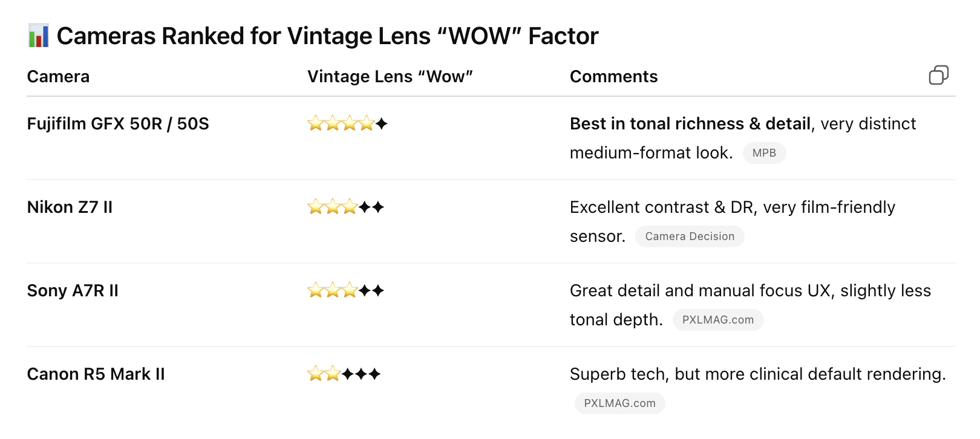
Task: Click the Sony A7R II star rating
Action: 345,291
